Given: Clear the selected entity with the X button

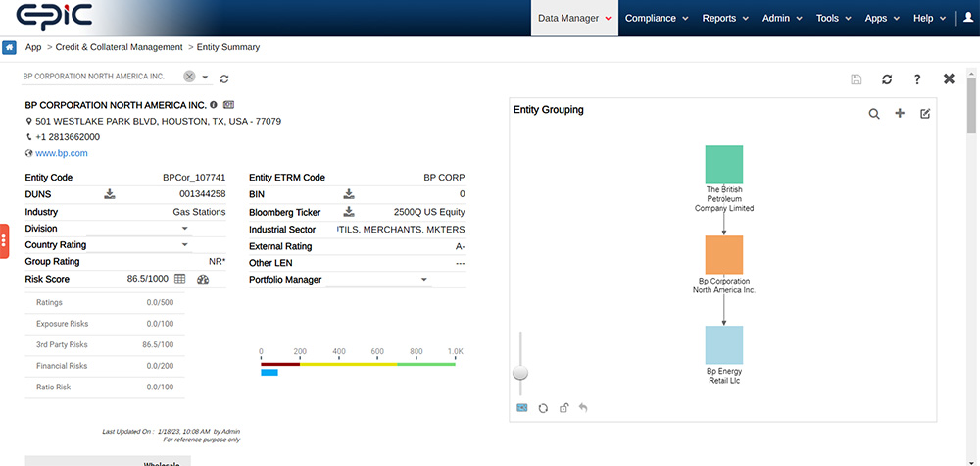Looking at the screenshot, I should (x=189, y=77).
